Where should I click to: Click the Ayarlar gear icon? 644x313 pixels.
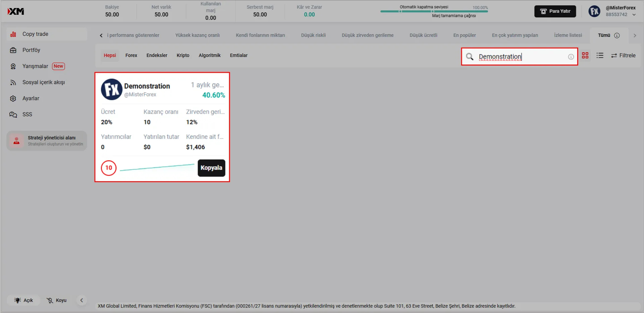click(x=13, y=99)
